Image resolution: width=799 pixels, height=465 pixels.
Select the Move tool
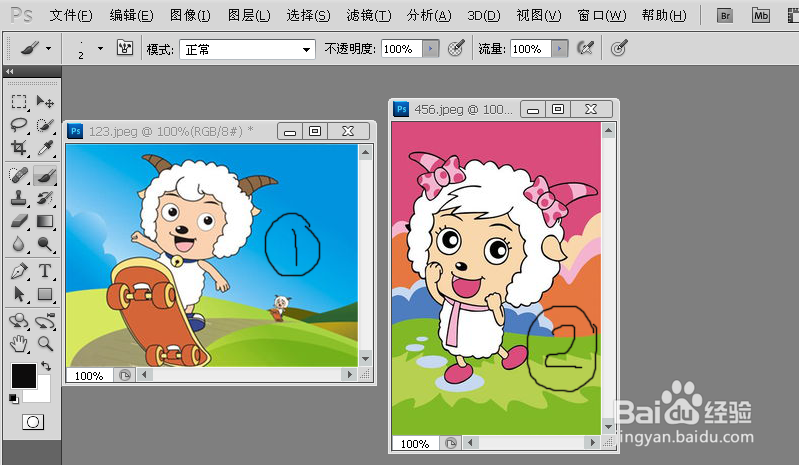click(45, 102)
